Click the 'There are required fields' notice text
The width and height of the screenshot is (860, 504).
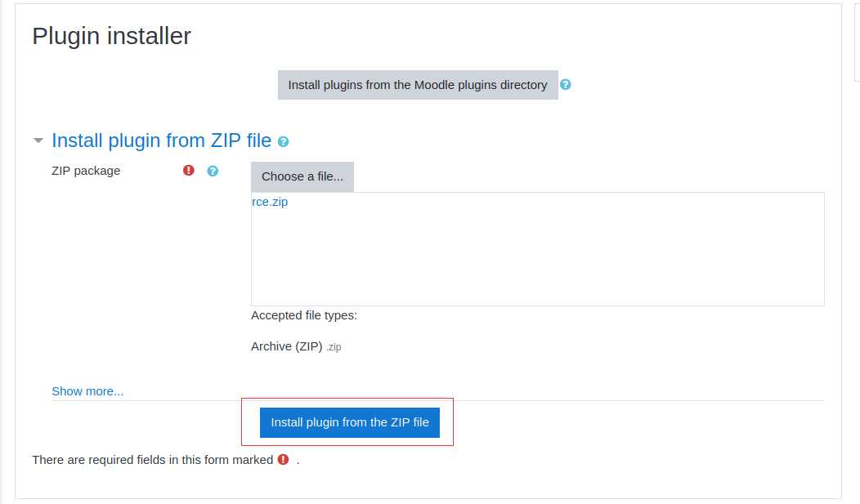tap(153, 460)
